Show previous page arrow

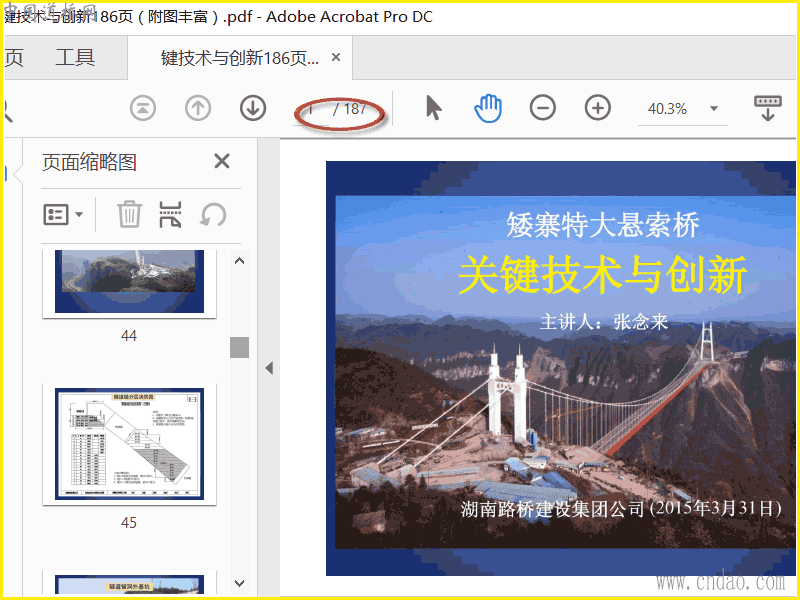tap(198, 109)
